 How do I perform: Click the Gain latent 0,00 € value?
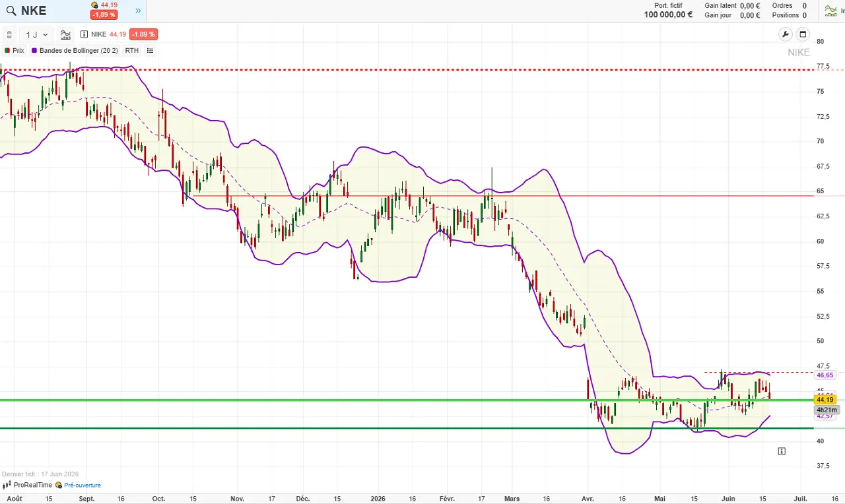[x=750, y=5]
